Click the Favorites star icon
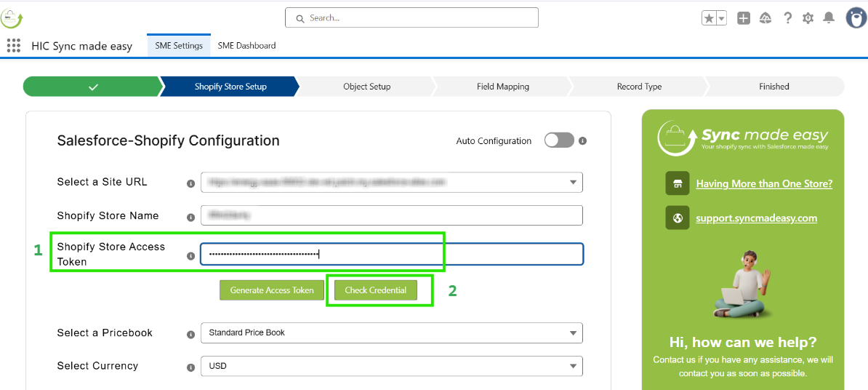Viewport: 868px width, 390px height. (709, 19)
